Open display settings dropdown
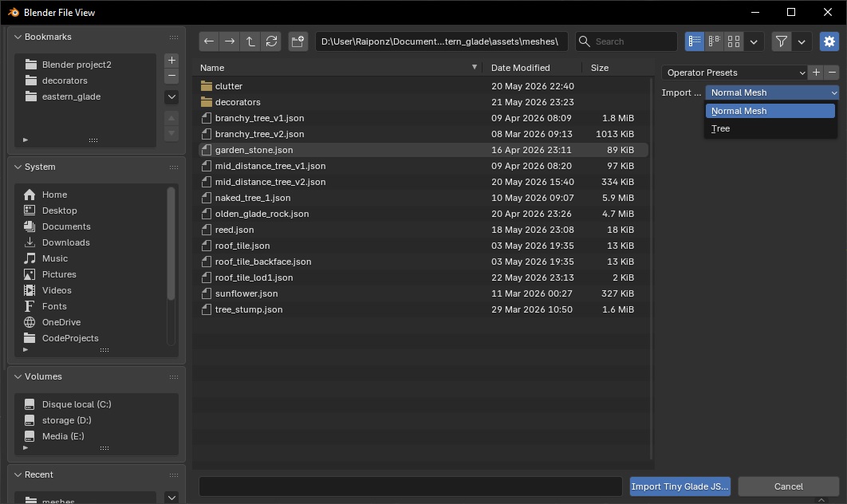This screenshot has width=847, height=504. (754, 41)
